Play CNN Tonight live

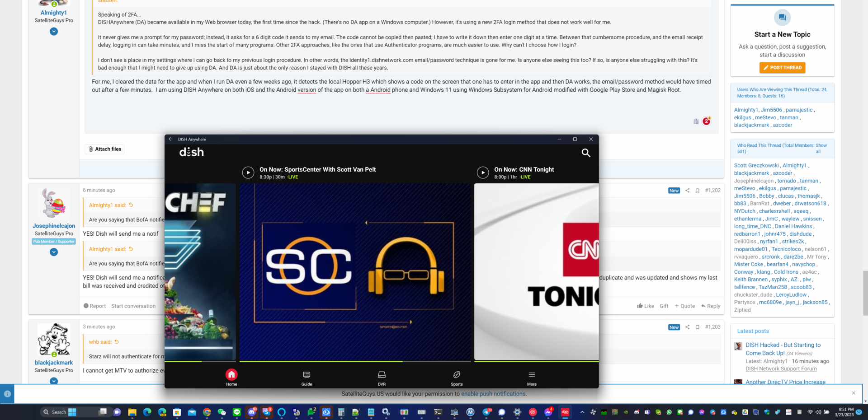tap(483, 173)
